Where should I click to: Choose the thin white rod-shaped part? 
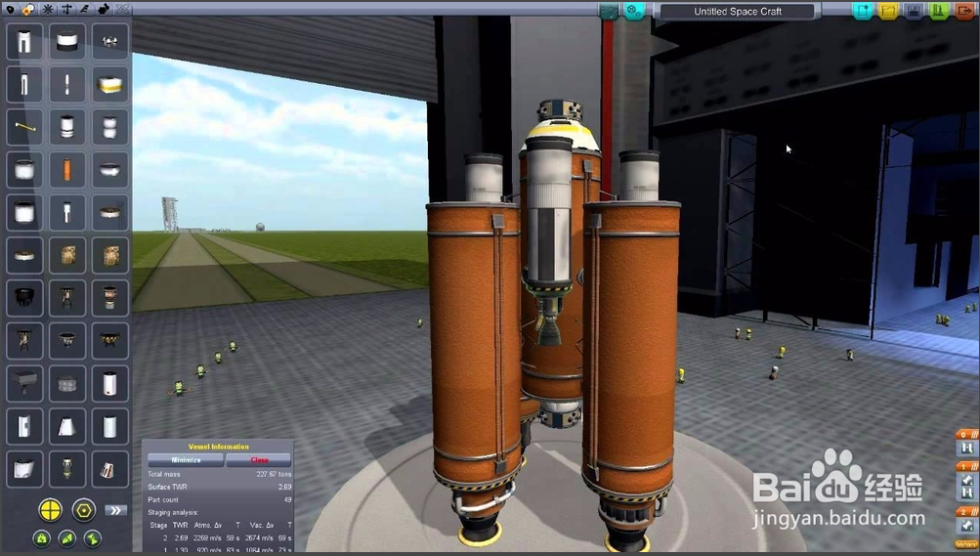point(66,84)
